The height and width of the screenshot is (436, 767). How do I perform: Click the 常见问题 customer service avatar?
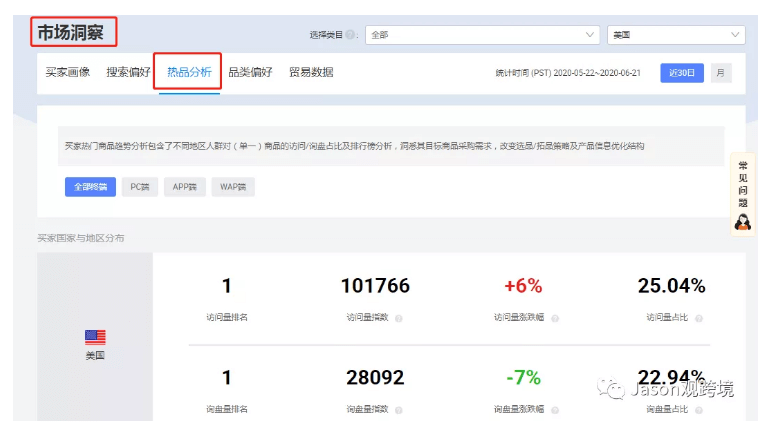pyautogui.click(x=742, y=221)
